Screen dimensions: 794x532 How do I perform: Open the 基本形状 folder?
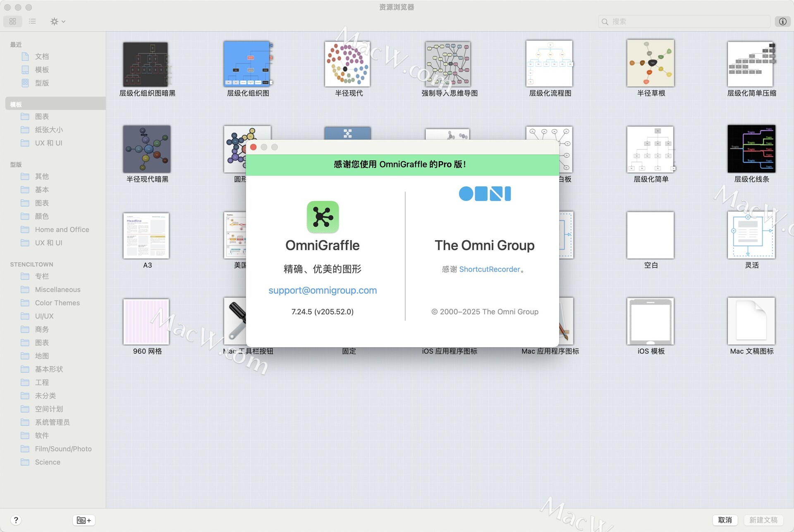[49, 369]
